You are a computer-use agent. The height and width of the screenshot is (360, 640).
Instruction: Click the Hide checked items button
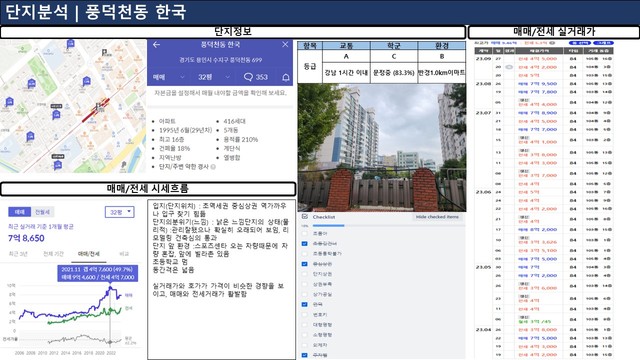pyautogui.click(x=437, y=217)
